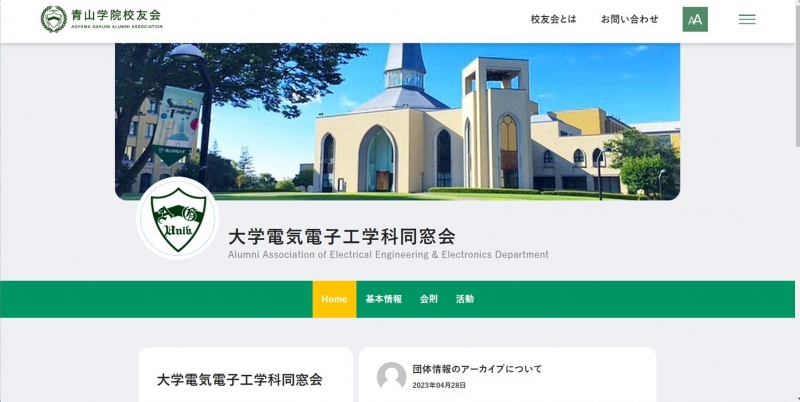Go to the 活動 tab
The height and width of the screenshot is (402, 800).
(464, 299)
